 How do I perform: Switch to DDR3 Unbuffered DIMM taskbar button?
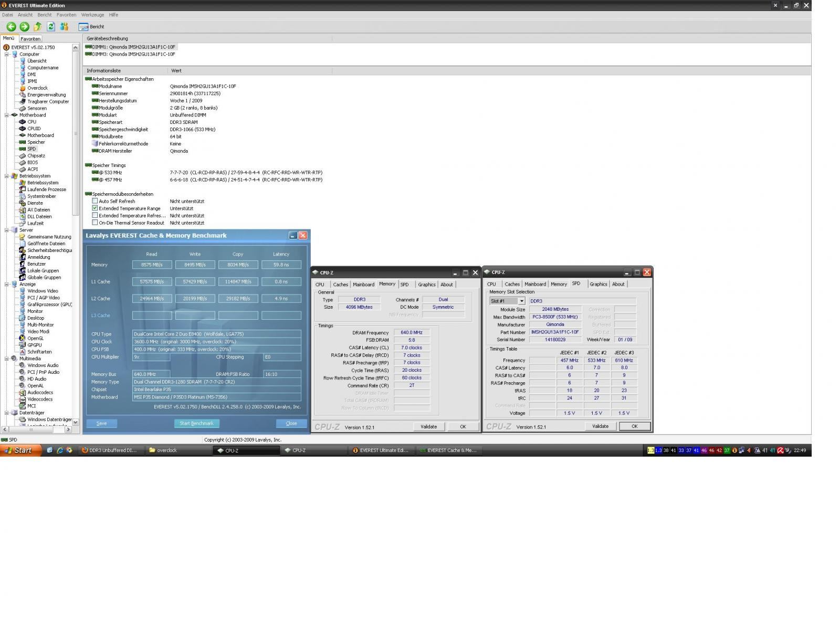click(111, 450)
